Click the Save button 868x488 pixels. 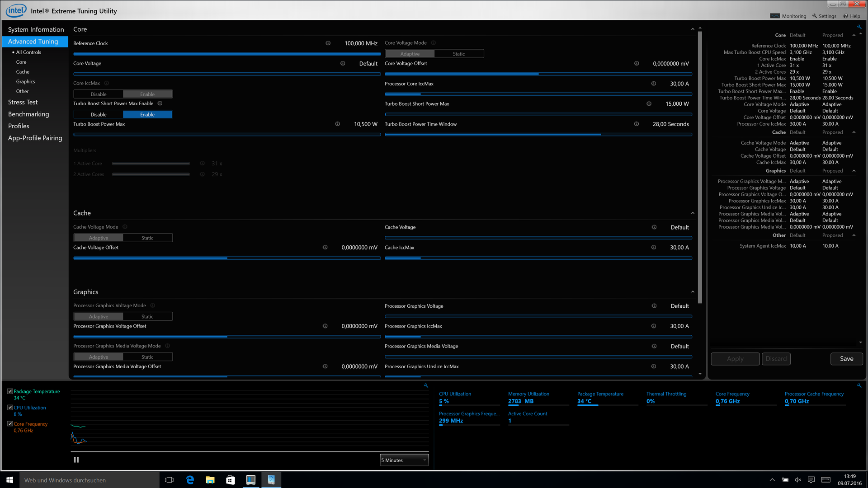(847, 359)
